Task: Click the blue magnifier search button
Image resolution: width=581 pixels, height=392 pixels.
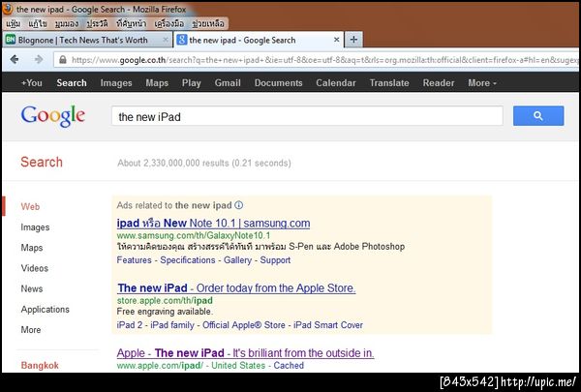Action: [x=538, y=116]
